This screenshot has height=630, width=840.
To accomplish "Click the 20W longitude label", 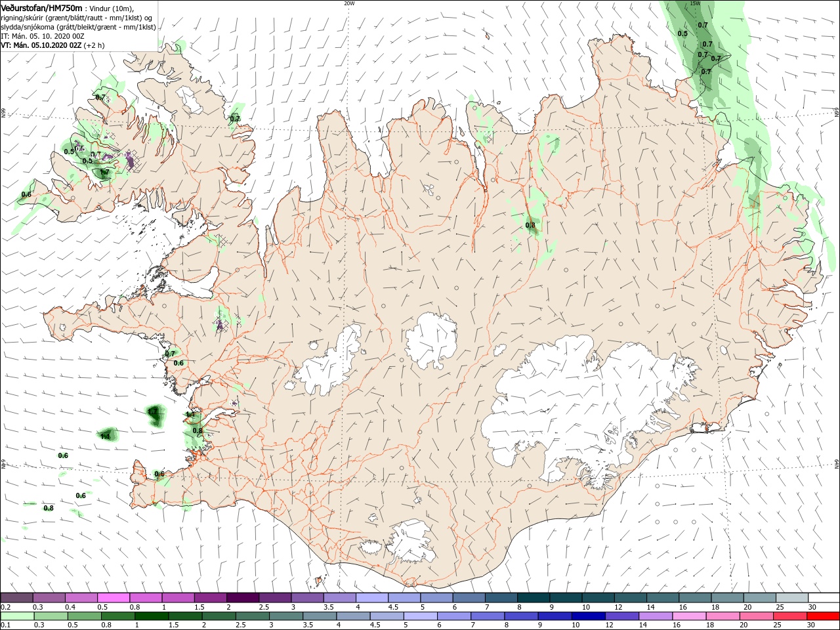I will click(348, 3).
